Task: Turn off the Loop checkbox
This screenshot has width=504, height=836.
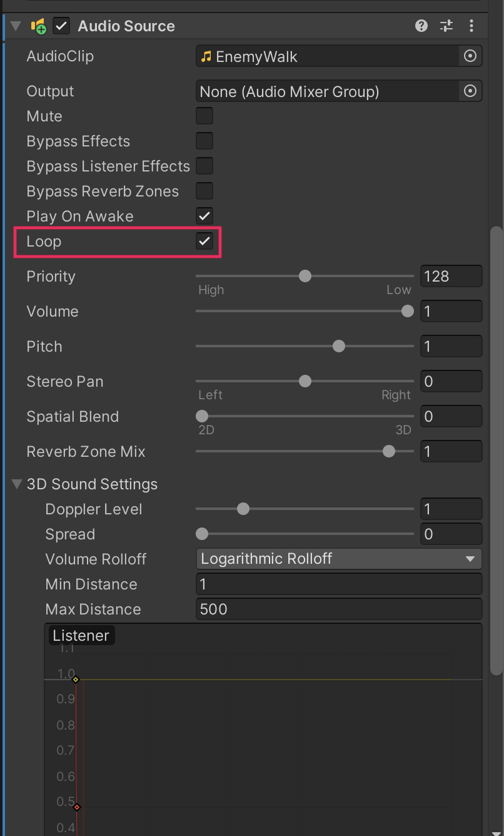Action: coord(204,242)
